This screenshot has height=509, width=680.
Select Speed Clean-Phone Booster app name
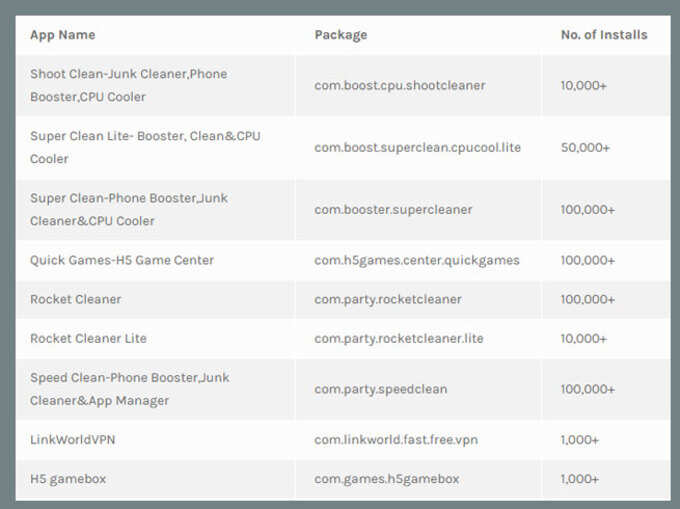[x=130, y=389]
